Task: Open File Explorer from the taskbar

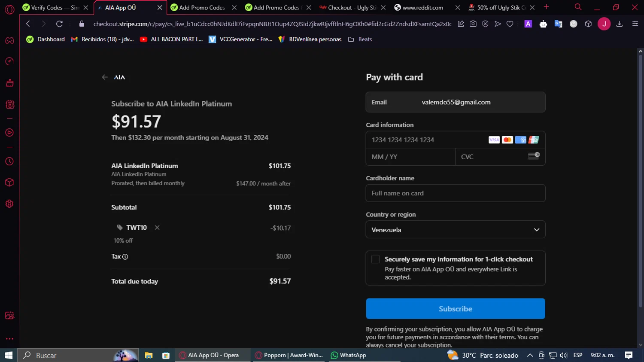Action: [149, 355]
